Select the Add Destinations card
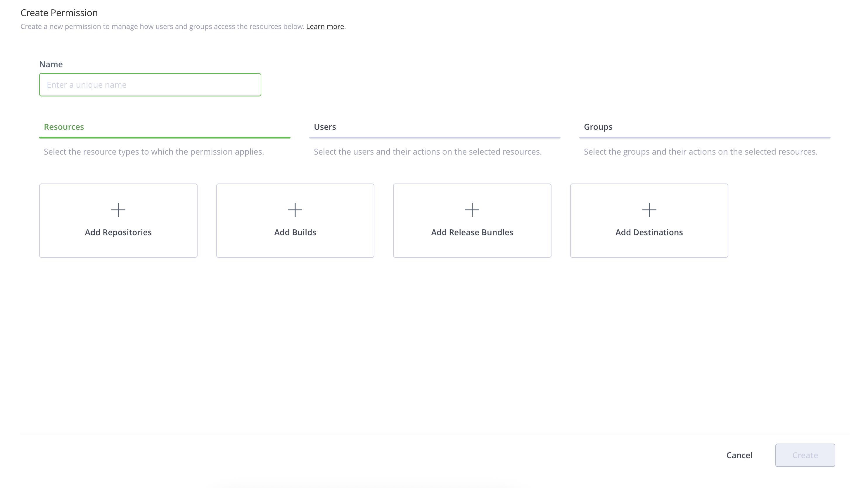Image resolution: width=868 pixels, height=488 pixels. tap(649, 221)
